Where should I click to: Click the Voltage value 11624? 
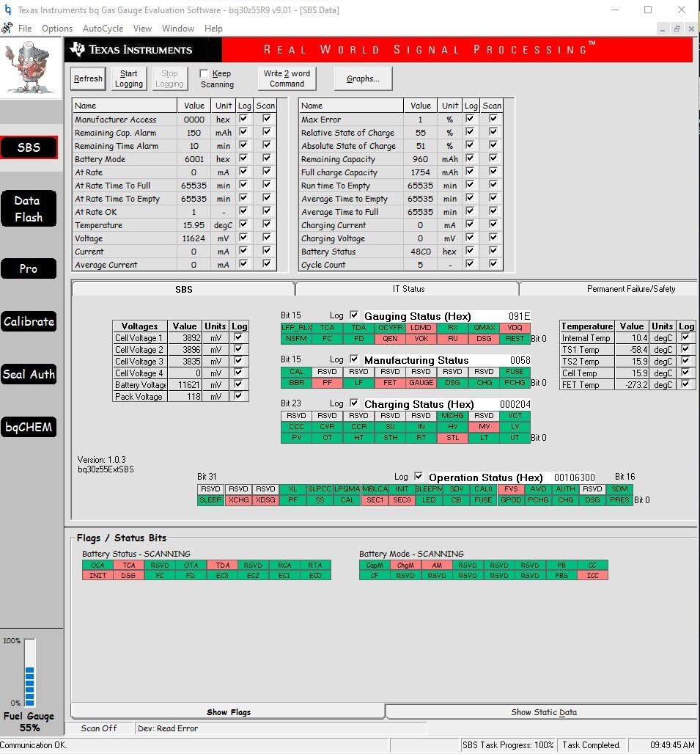(194, 238)
